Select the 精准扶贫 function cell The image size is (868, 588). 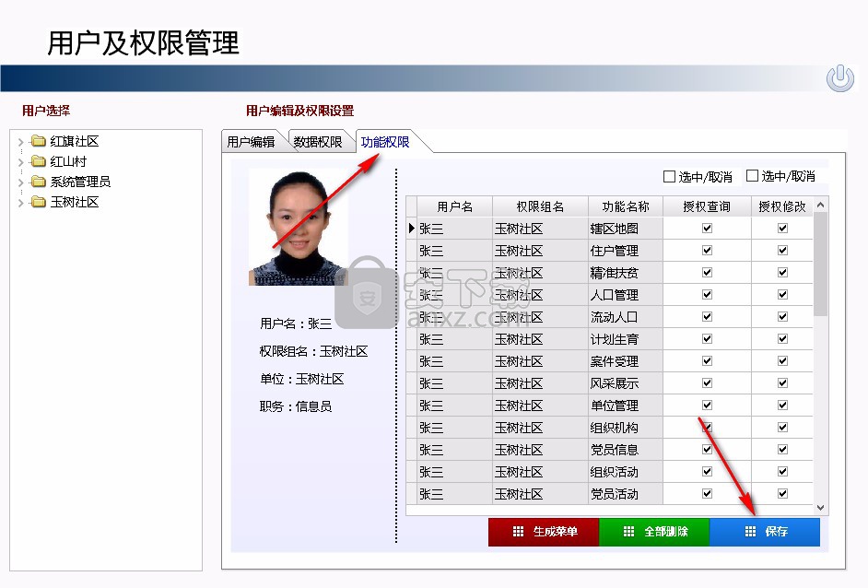[625, 273]
